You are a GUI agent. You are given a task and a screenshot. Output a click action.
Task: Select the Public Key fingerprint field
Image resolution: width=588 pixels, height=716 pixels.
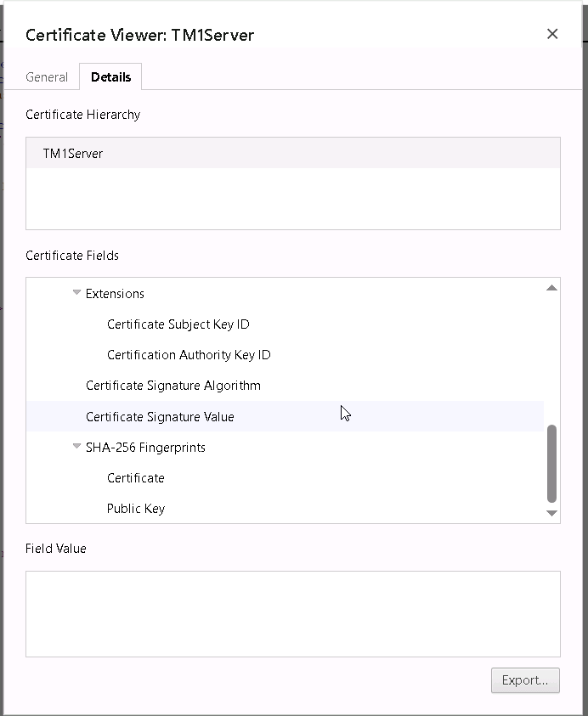[x=135, y=509]
